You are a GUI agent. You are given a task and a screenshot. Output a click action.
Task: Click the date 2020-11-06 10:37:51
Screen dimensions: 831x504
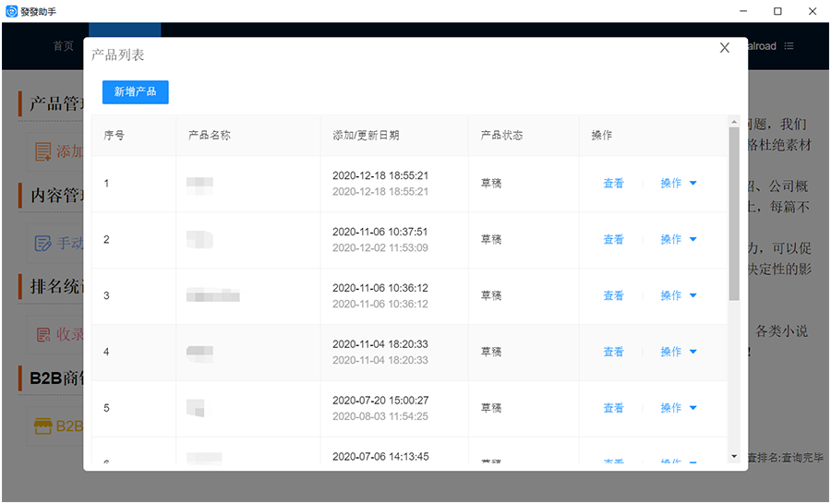click(380, 232)
